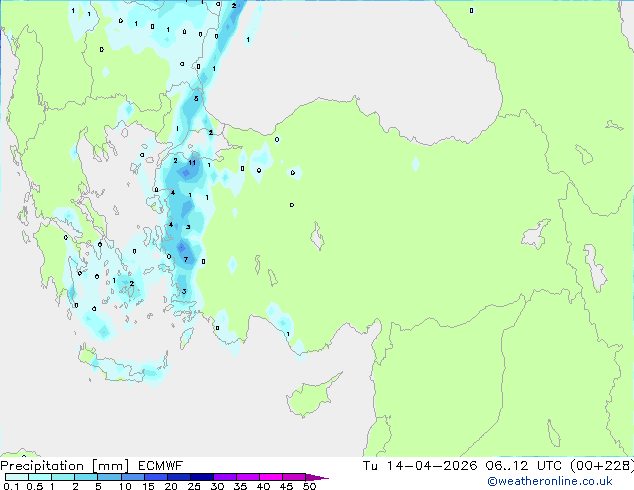Screen dimensions: 634x490
Task: Click the '11' precipitation value on map
Action: point(192,163)
